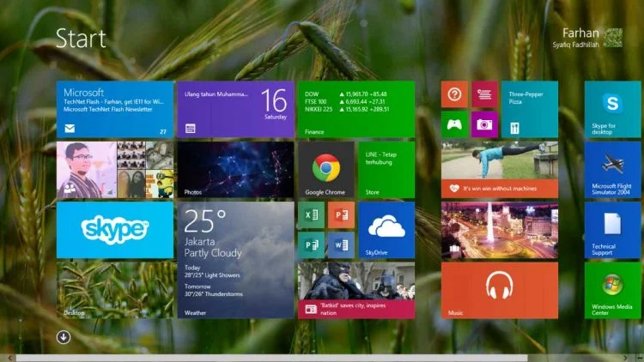Screen dimensions: 644x362
Task: Launch the Skype app tile
Action: pos(115,230)
